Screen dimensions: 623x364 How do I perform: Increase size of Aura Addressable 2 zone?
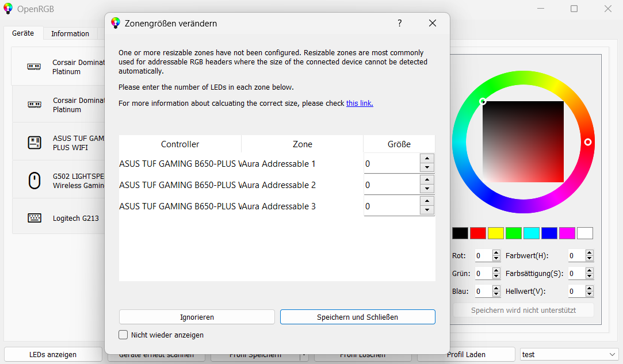[427, 179]
